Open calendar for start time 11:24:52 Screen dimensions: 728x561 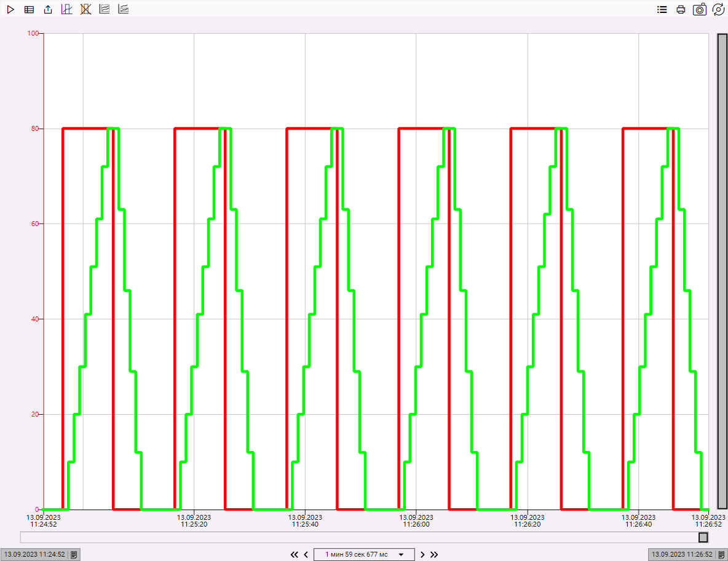coord(73,554)
